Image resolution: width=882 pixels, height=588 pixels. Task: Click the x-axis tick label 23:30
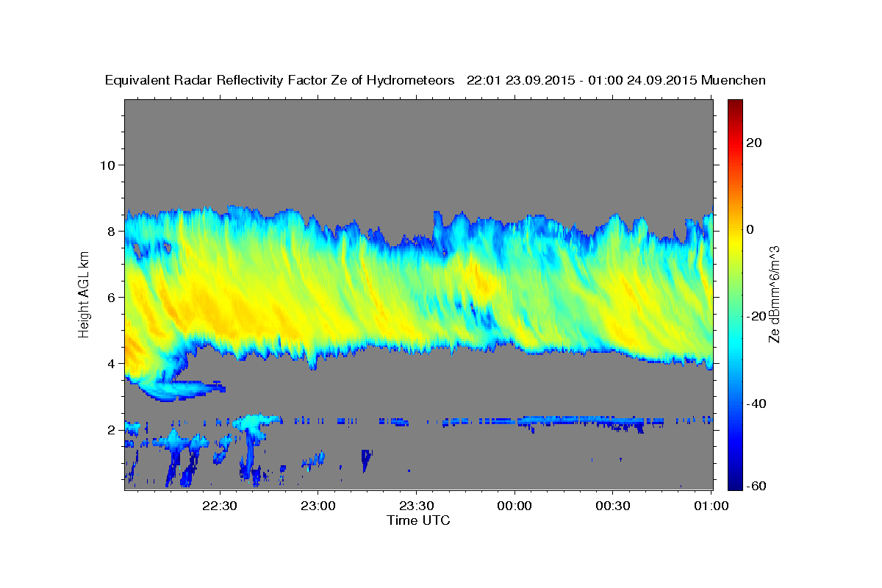tap(416, 506)
